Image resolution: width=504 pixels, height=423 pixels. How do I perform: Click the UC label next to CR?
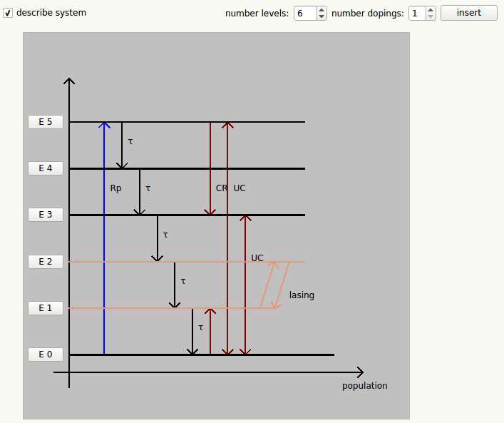pos(240,188)
